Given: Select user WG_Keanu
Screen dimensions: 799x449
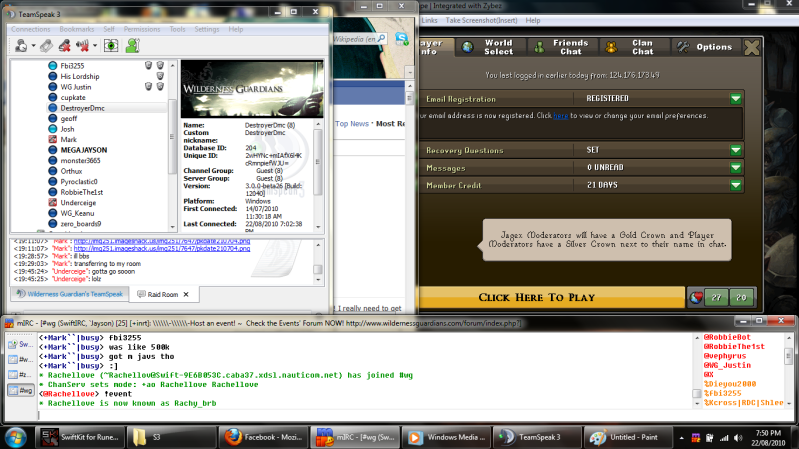Looking at the screenshot, I should (77, 213).
